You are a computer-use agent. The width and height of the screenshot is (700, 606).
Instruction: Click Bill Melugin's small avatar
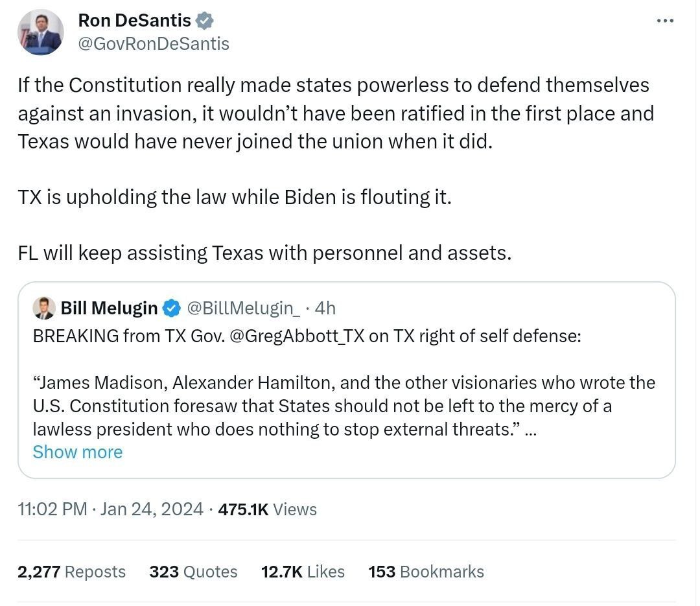pos(44,309)
